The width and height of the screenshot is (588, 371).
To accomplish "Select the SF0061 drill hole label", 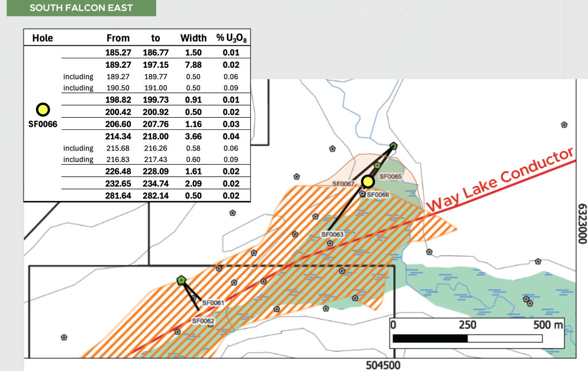I will (x=212, y=303).
